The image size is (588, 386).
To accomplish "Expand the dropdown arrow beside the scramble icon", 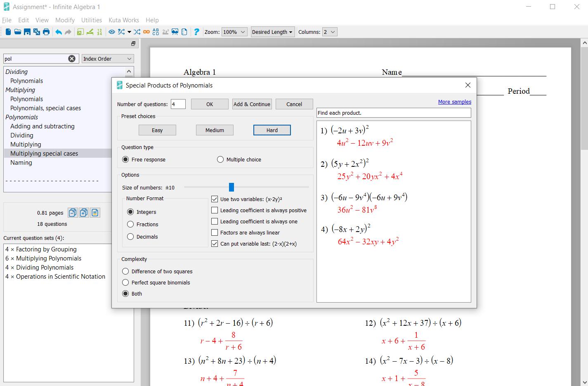I will [129, 32].
